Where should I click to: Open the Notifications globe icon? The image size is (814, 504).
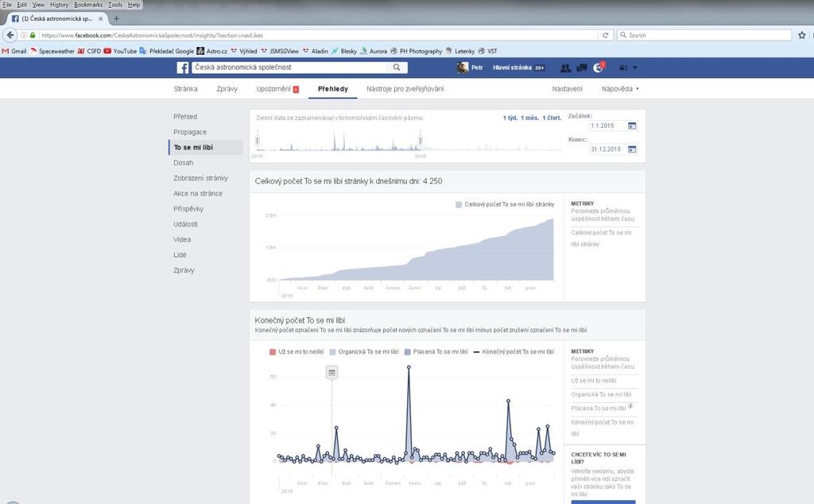click(599, 68)
